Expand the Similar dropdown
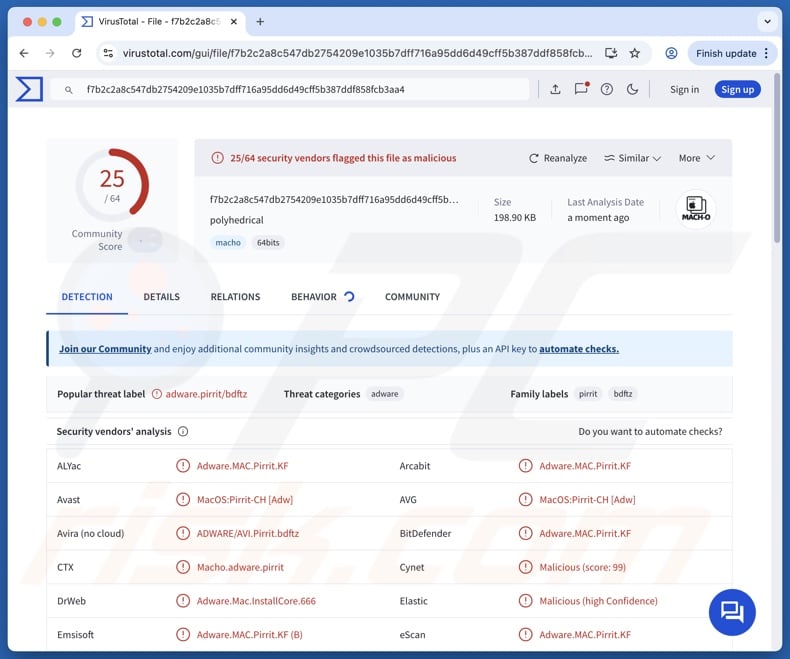Image resolution: width=790 pixels, height=659 pixels. pyautogui.click(x=632, y=158)
